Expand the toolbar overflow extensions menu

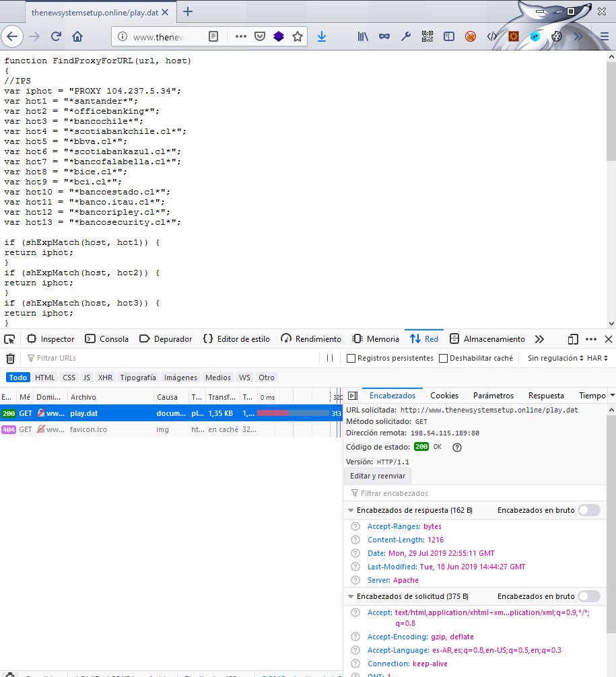(x=578, y=37)
